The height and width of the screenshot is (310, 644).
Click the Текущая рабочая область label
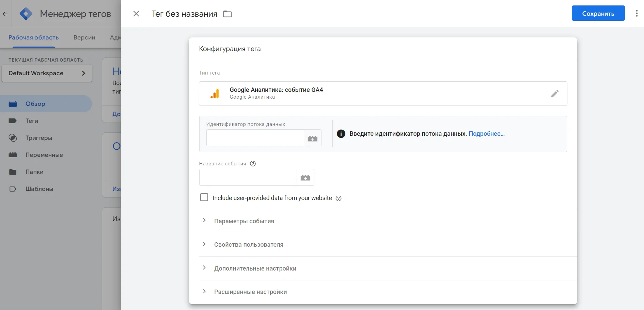46,60
